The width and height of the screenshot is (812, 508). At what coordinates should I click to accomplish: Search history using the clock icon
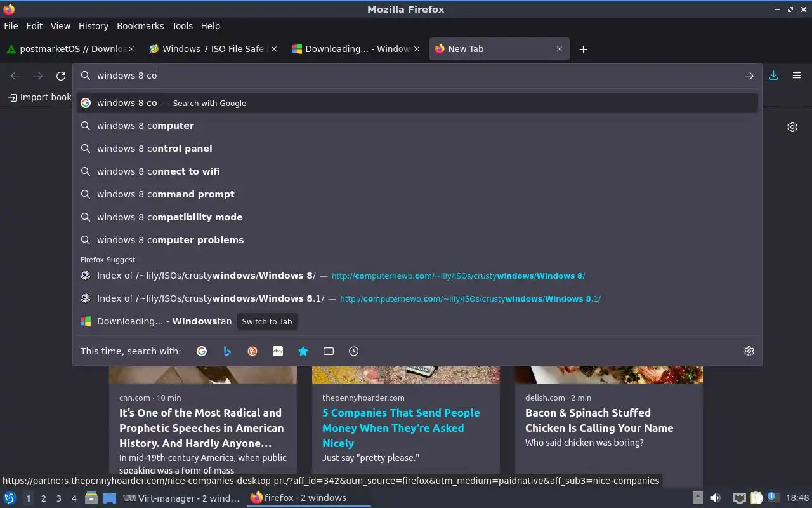(354, 351)
